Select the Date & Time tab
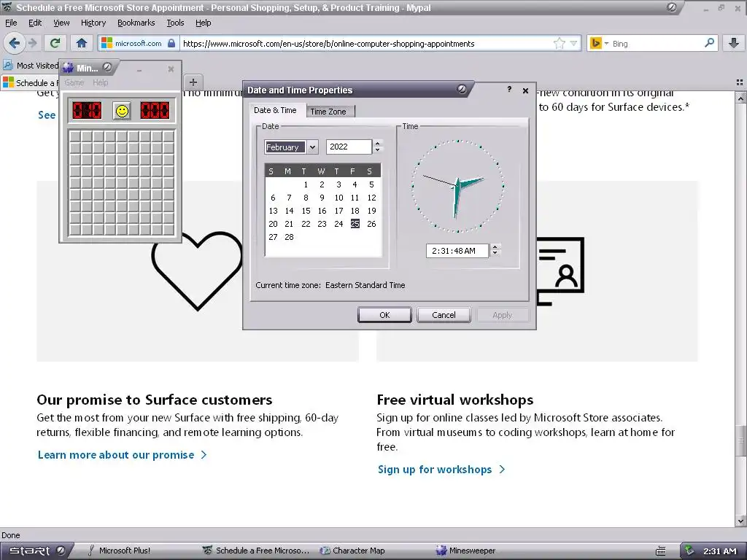Screen dimensions: 747x560 [x=275, y=110]
